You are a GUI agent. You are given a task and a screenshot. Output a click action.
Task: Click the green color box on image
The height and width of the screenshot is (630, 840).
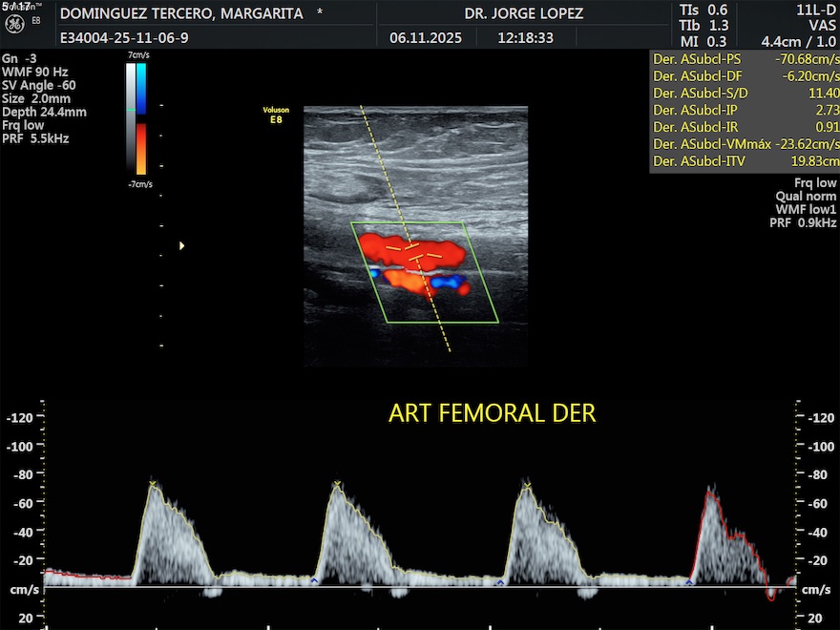point(426,273)
